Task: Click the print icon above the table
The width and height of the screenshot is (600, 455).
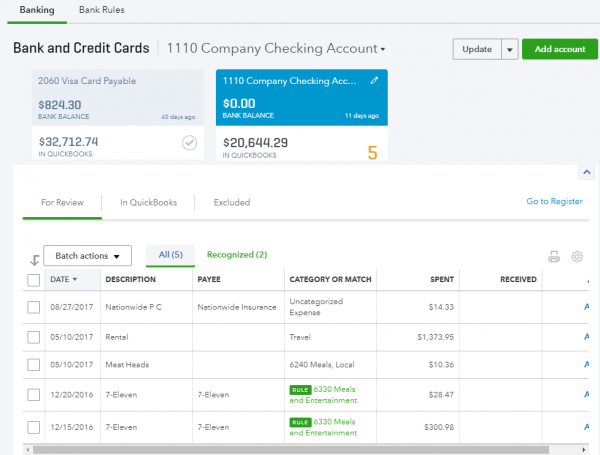Action: pos(554,257)
